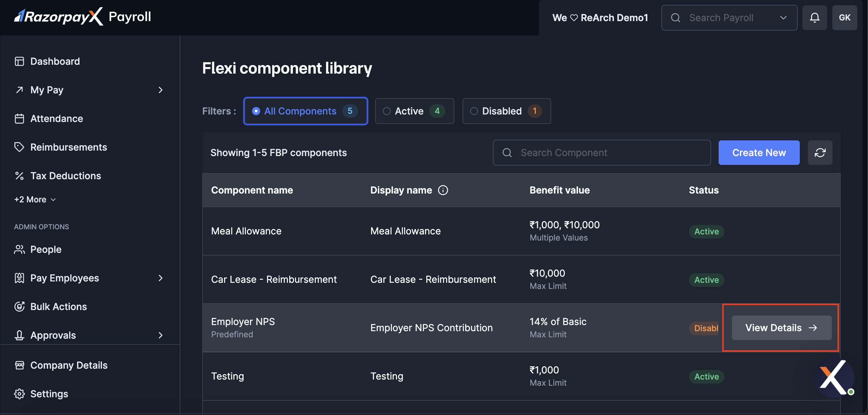The image size is (868, 415).
Task: Open Attendance from the sidebar
Action: pos(57,119)
